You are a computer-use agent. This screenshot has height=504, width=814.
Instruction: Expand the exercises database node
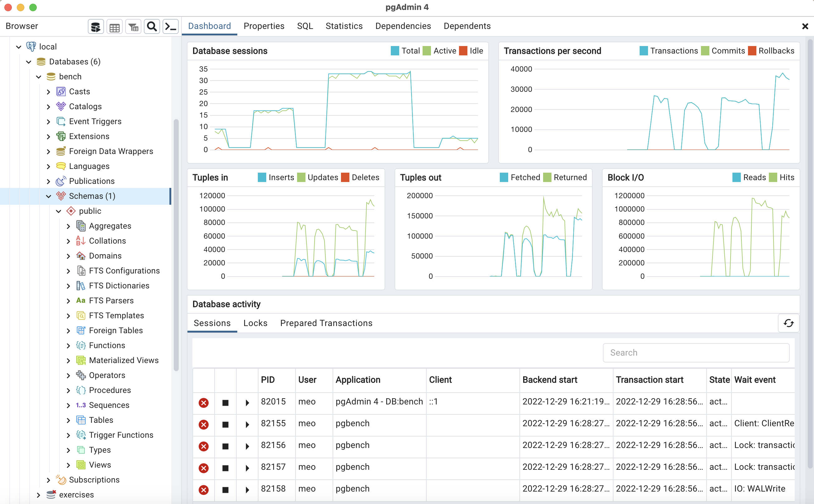click(x=38, y=495)
